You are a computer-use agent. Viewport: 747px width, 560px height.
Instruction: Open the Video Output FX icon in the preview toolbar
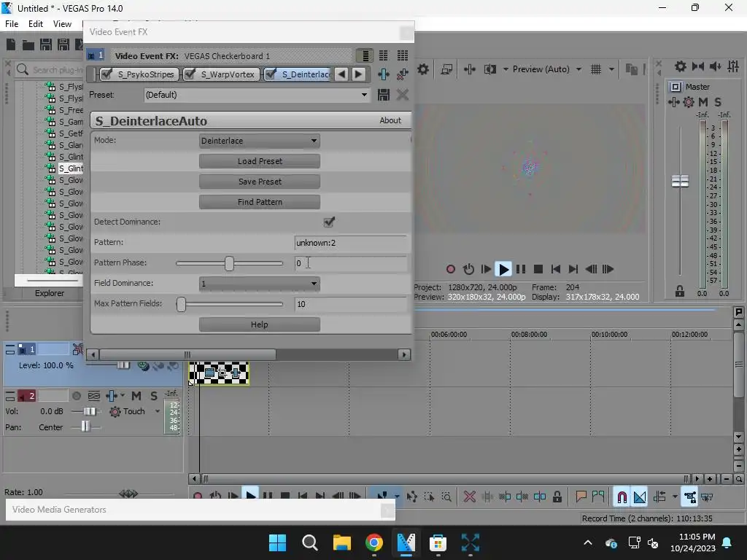[x=469, y=69]
